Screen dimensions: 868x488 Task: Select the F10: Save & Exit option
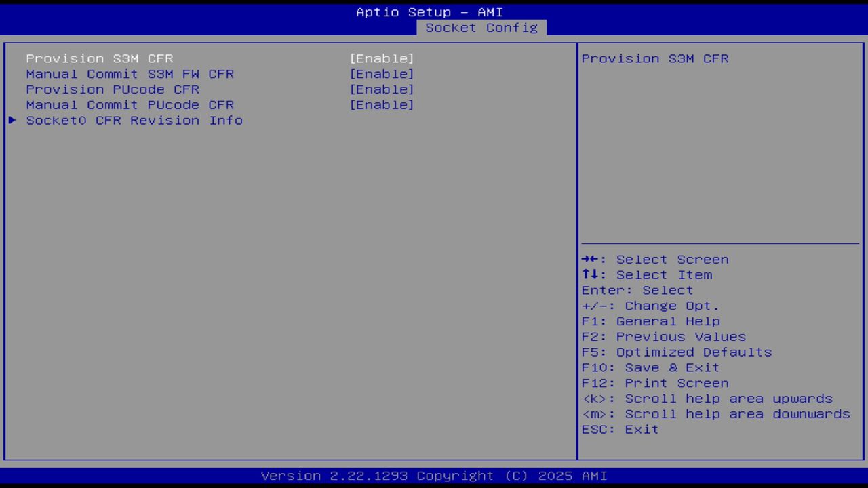click(649, 367)
